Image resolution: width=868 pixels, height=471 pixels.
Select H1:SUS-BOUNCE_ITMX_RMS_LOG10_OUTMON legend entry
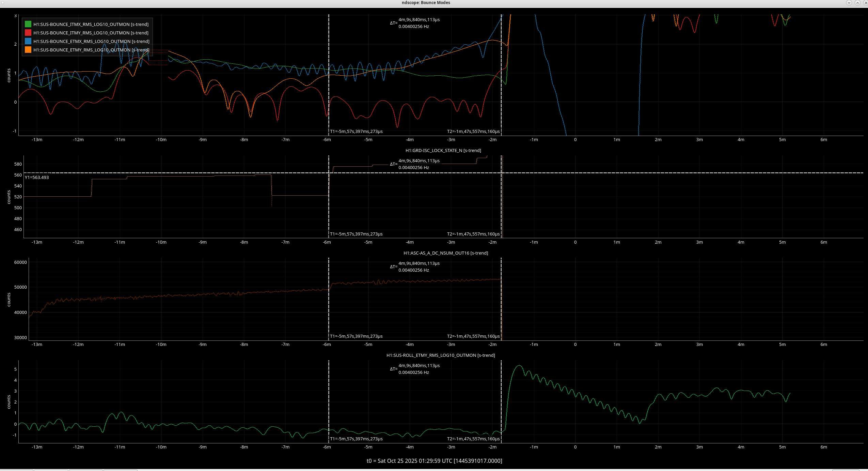coord(91,24)
